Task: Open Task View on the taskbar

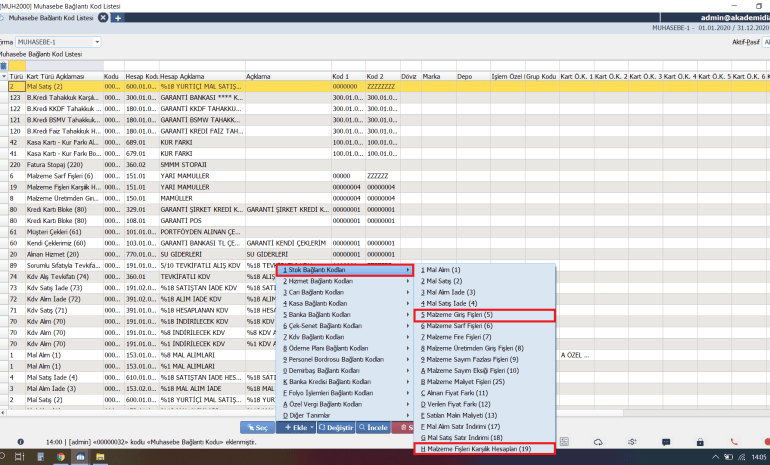Action: coord(20,457)
